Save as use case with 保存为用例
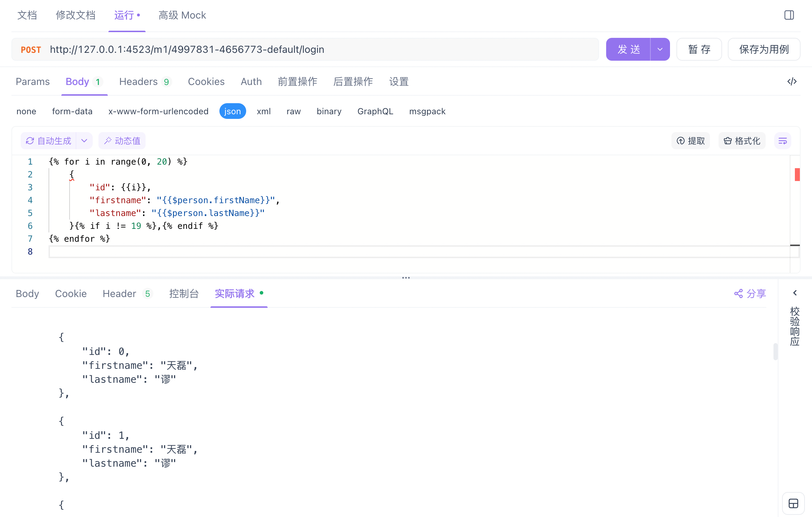This screenshot has height=517, width=812. coord(764,49)
